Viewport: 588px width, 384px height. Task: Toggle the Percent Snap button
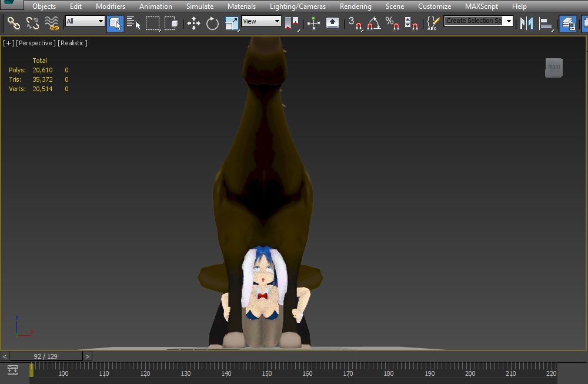point(392,24)
